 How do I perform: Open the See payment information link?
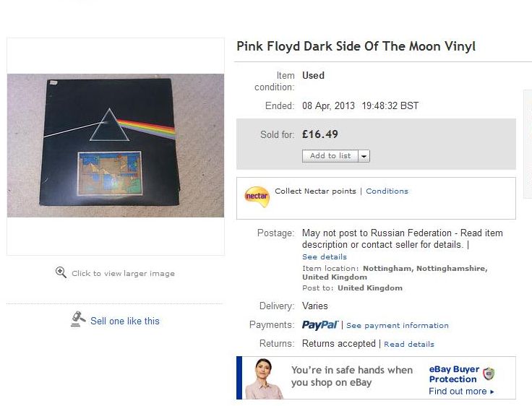[397, 326]
